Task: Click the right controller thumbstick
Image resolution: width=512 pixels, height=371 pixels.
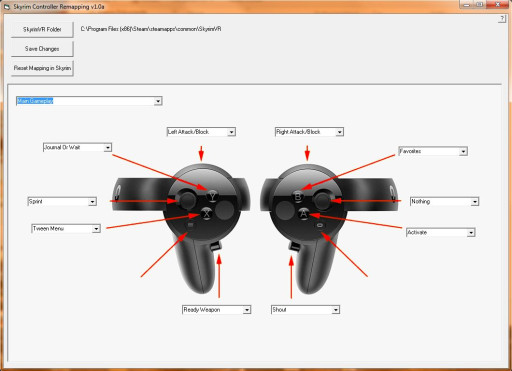Action: 322,200
